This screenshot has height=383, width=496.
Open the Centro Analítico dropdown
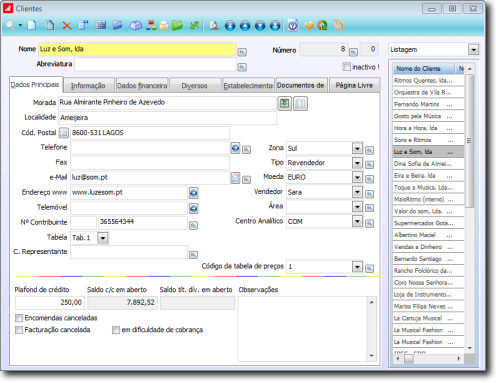357,221
